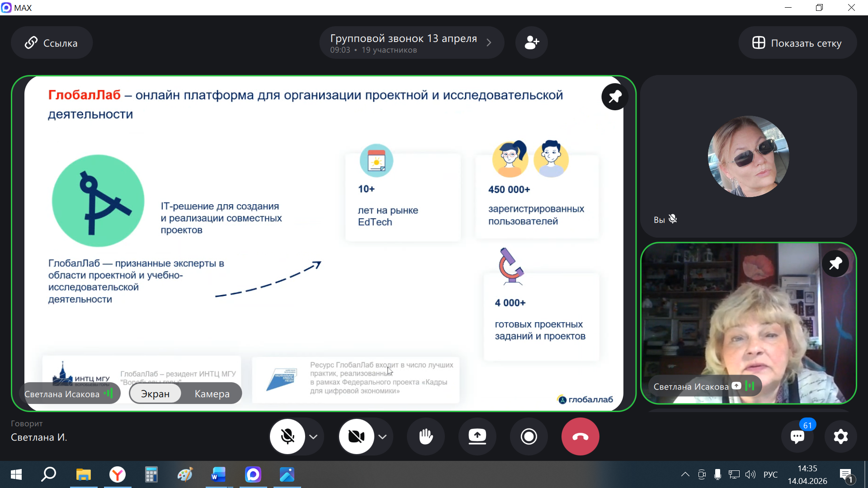Start recording the call
This screenshot has width=868, height=488.
[x=529, y=436]
